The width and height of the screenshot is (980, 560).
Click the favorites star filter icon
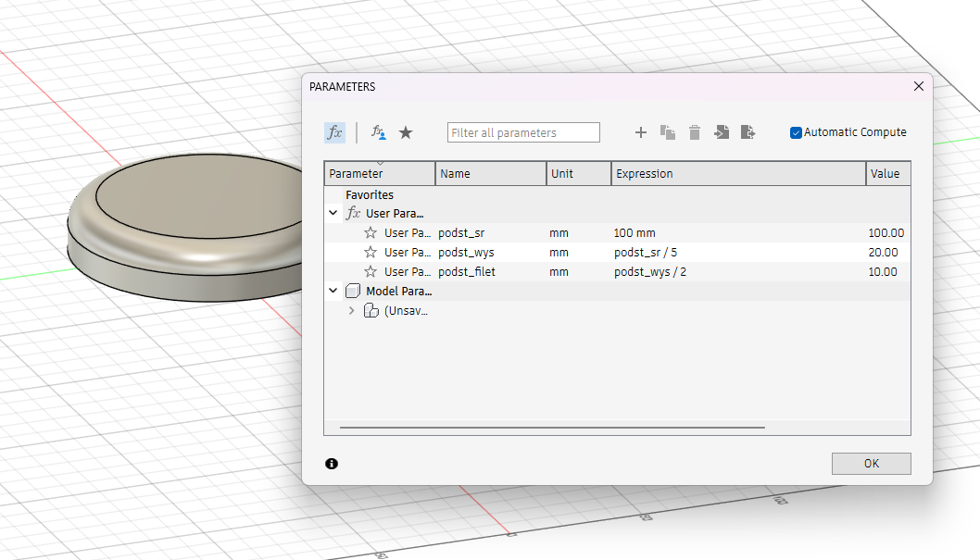(406, 132)
